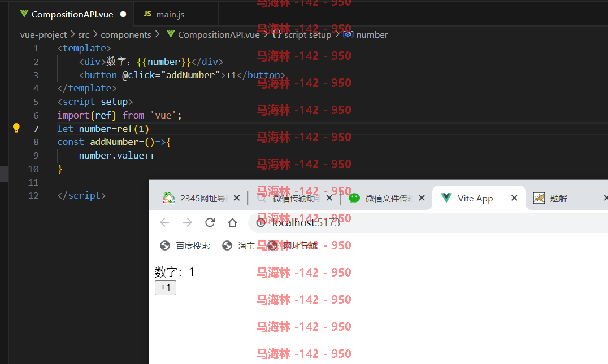This screenshot has width=608, height=364.
Task: Click the Vue favicon on Vite App tab
Action: (446, 198)
